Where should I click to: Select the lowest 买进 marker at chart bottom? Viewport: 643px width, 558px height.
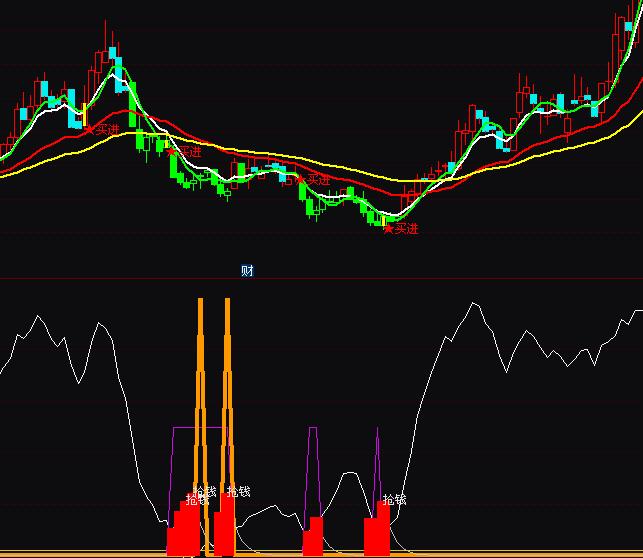(x=388, y=229)
